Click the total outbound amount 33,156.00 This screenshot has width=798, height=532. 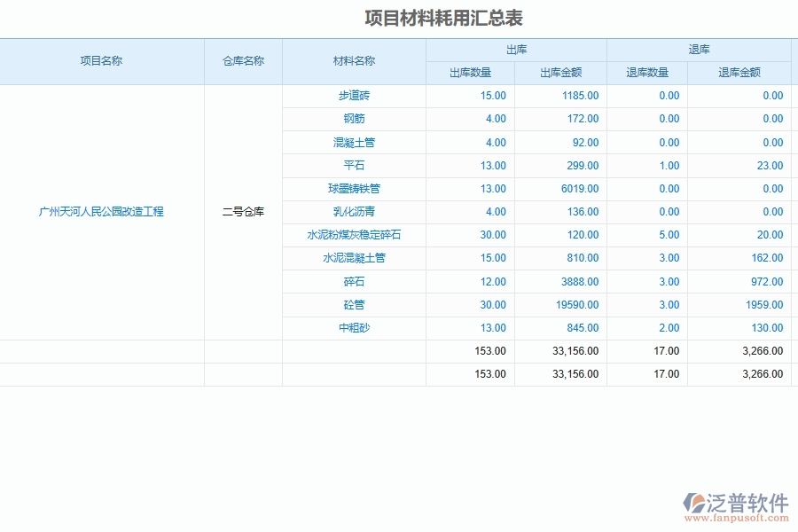[x=573, y=350]
